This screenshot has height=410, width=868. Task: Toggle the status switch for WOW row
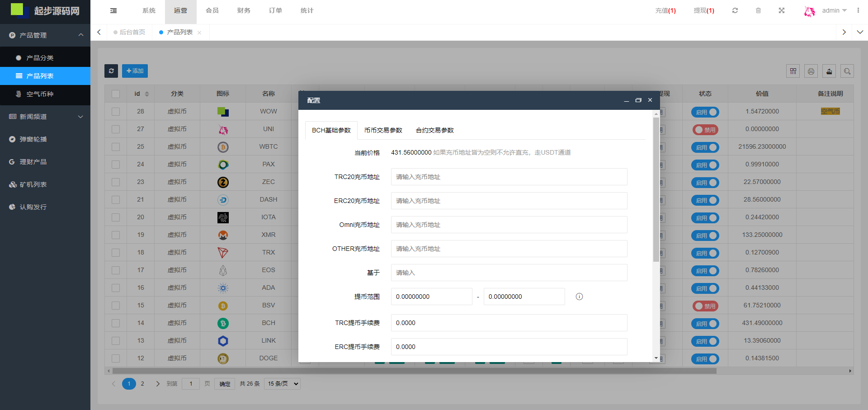705,112
